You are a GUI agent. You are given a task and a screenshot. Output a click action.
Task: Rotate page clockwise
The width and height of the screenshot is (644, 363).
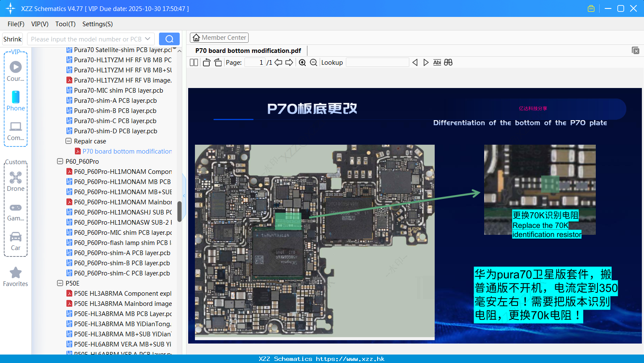point(218,63)
